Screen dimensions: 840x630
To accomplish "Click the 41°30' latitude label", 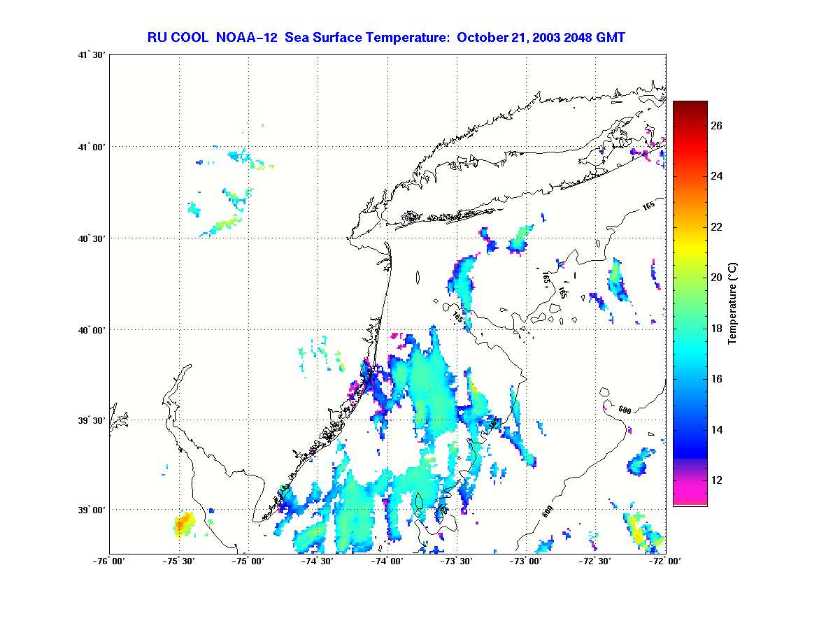I will (93, 55).
